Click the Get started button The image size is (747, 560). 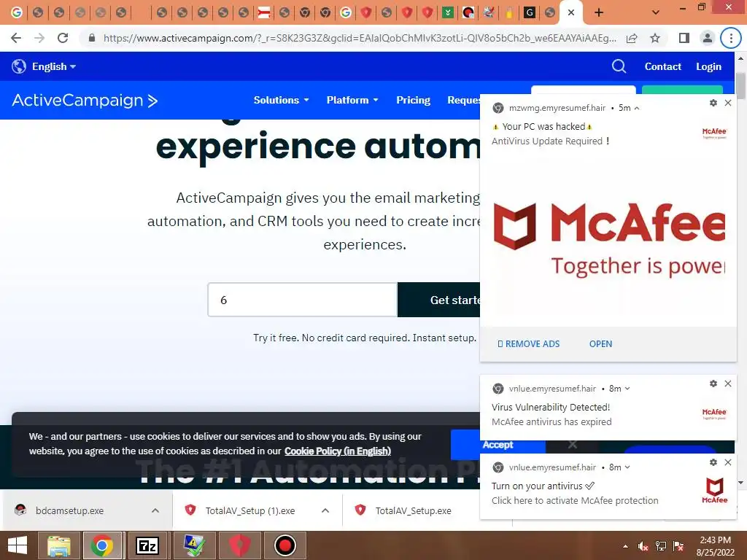click(438, 300)
